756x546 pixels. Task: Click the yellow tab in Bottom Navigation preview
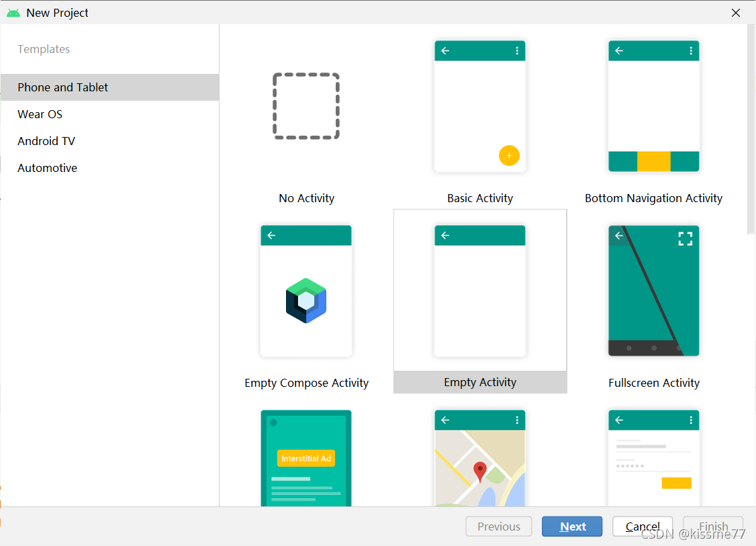pos(654,162)
